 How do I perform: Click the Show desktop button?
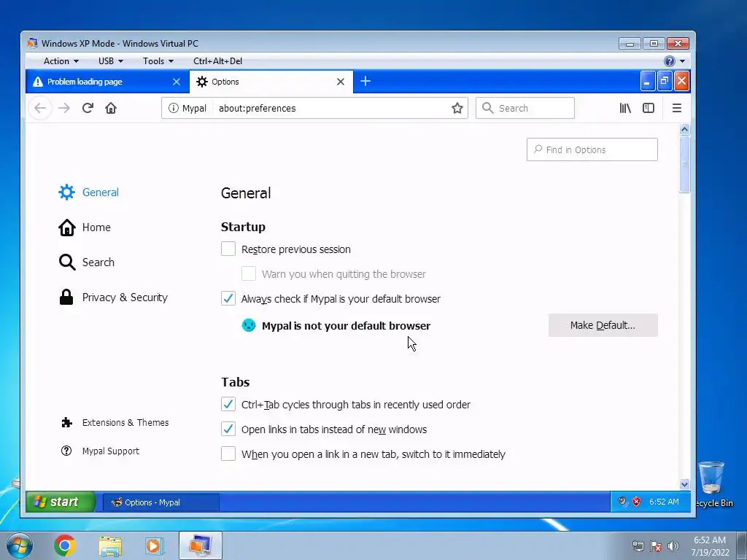(x=742, y=545)
